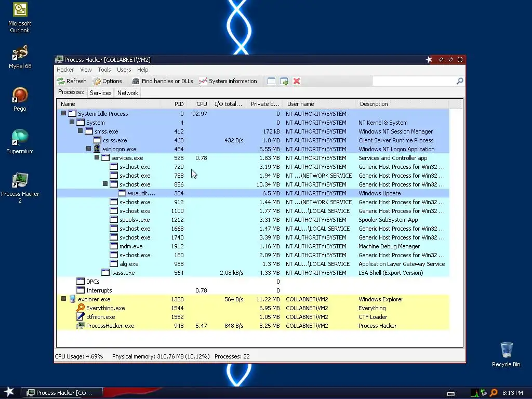532x399 pixels.
Task: Click the keyboard tray icon
Action: pyautogui.click(x=451, y=393)
